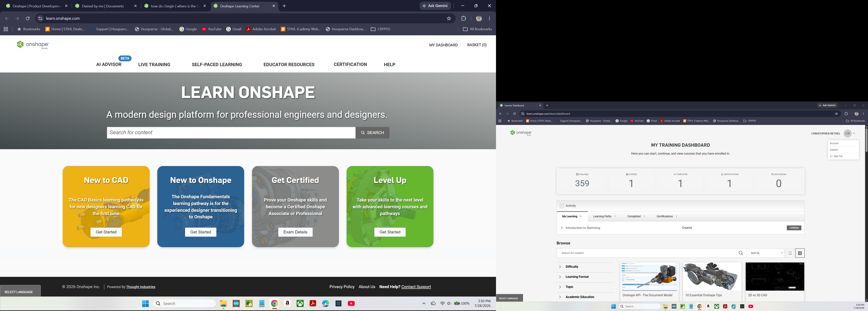Click the Available 359 stat card
The width and height of the screenshot is (868, 311).
click(x=582, y=181)
